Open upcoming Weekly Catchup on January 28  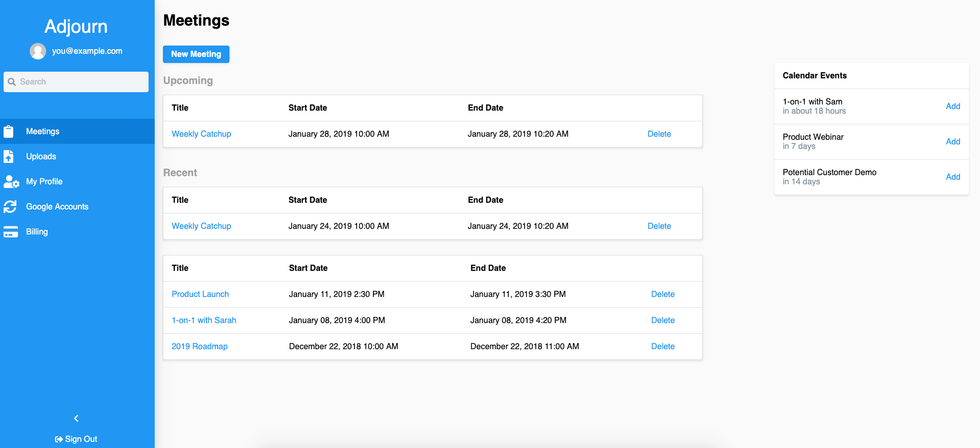pos(201,134)
